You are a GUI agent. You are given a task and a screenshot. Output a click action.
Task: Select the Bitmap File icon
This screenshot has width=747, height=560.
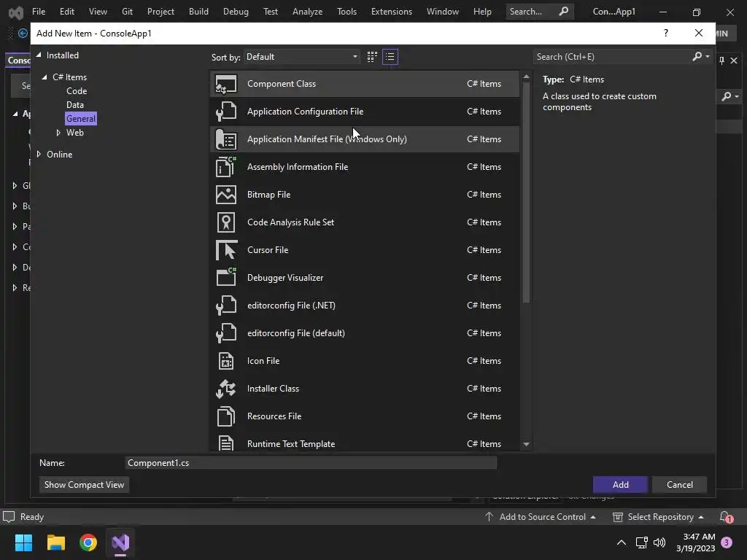tap(226, 195)
